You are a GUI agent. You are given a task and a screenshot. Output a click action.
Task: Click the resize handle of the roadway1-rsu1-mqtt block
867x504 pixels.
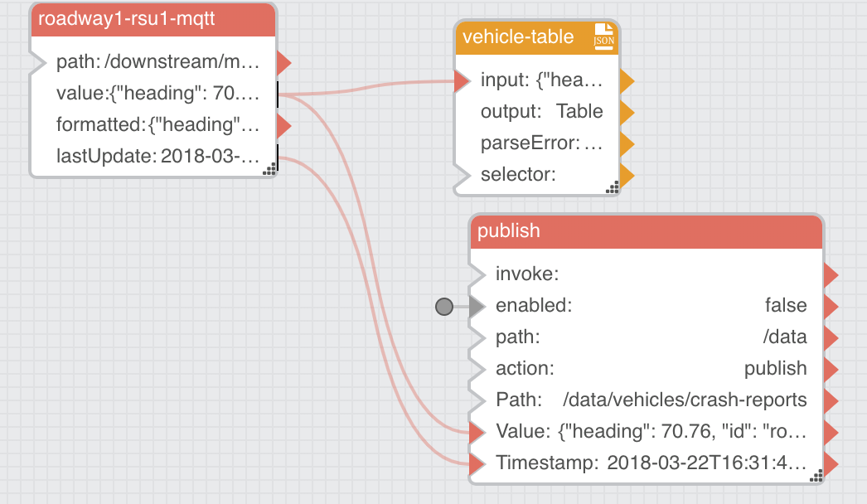click(269, 170)
